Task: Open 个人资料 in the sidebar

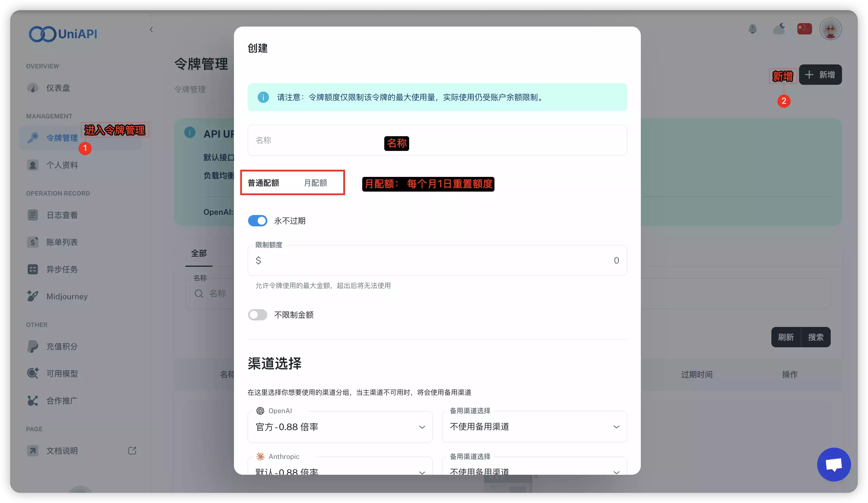Action: point(62,165)
